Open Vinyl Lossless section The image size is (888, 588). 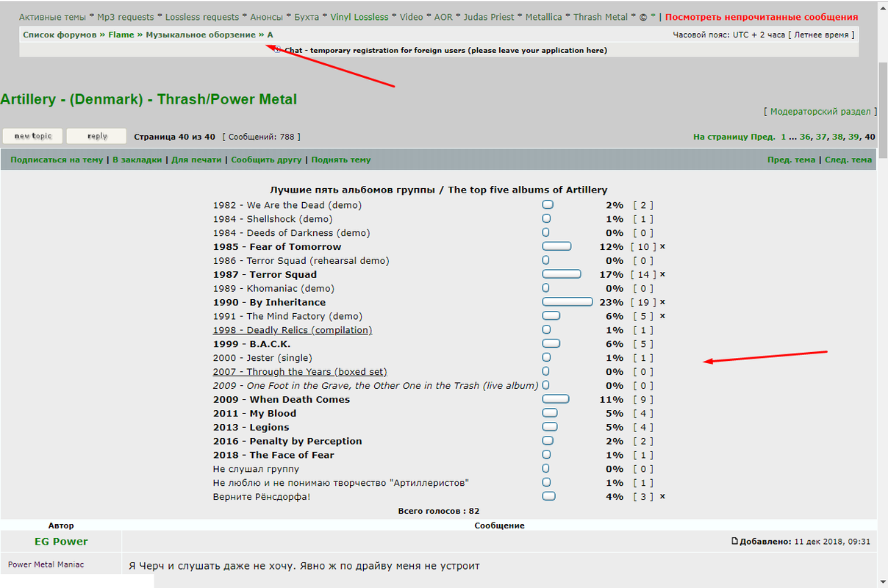[359, 17]
